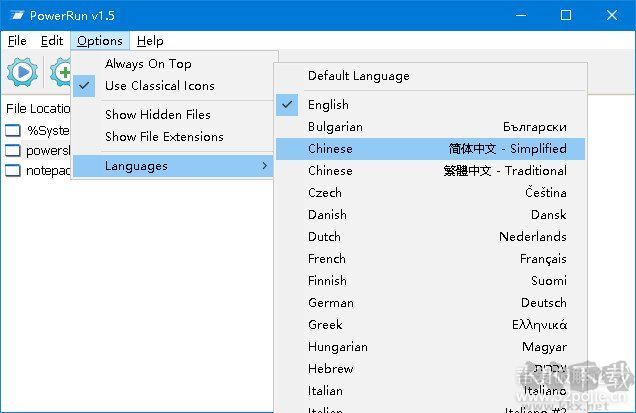This screenshot has height=413, width=636.
Task: Choose Bulgarian language
Action: (x=431, y=127)
